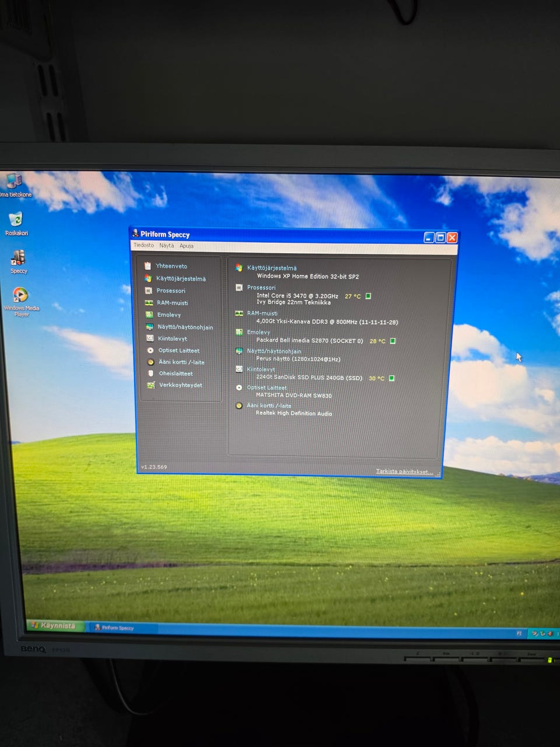Open the Apua menu

(x=186, y=246)
